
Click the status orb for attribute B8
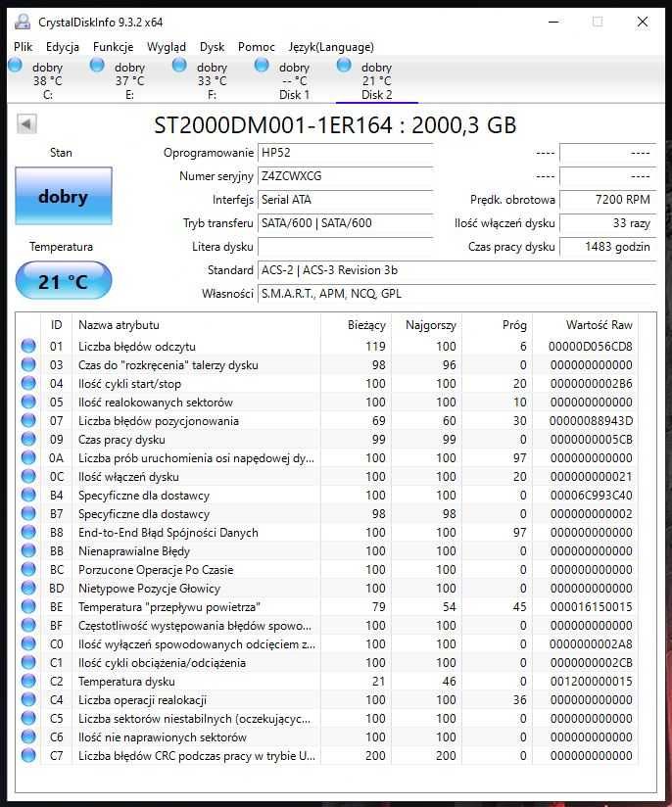point(28,532)
